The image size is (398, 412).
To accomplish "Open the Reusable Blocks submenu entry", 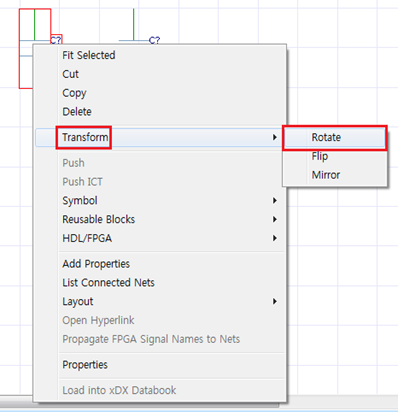I will (x=159, y=219).
